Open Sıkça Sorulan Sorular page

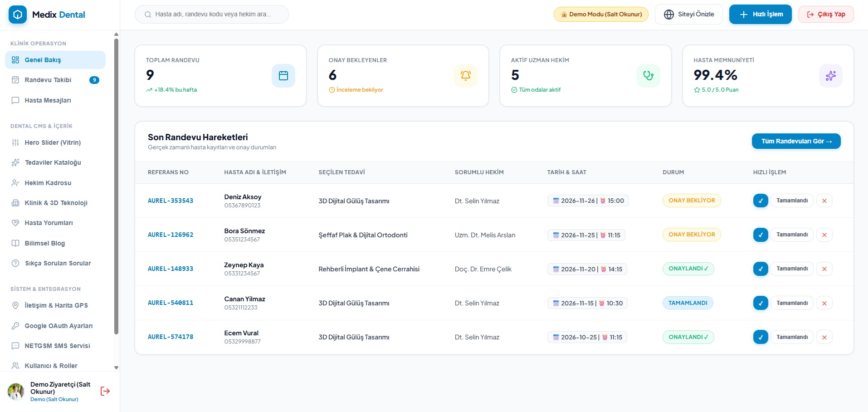(55, 263)
